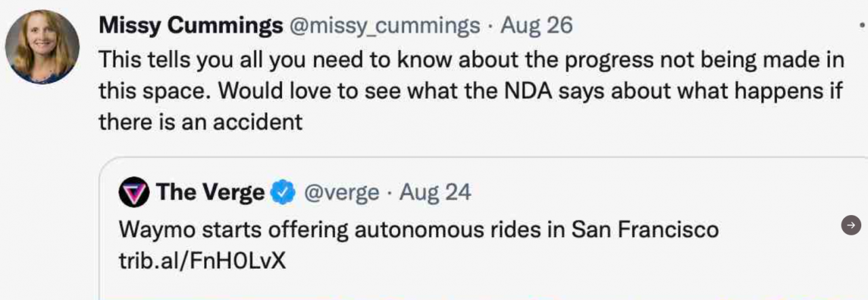868x300 pixels.
Task: Open the @verge handle link
Action: pyautogui.click(x=342, y=193)
